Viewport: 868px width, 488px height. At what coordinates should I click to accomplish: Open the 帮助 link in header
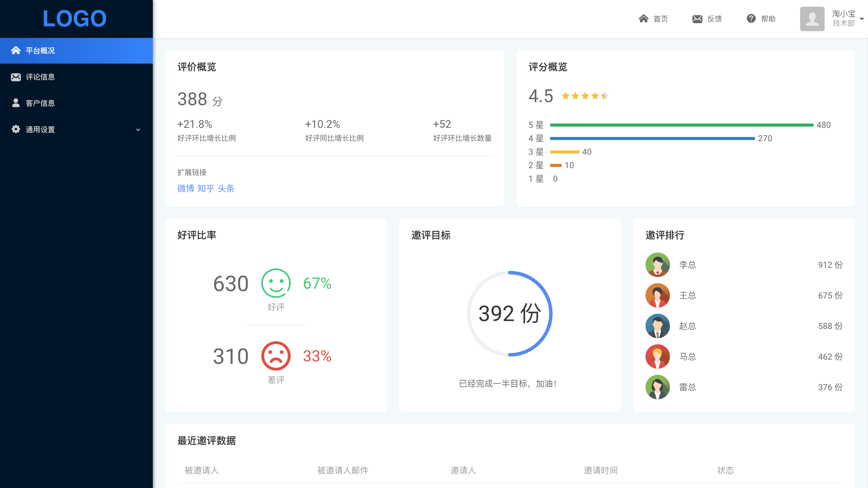[768, 19]
